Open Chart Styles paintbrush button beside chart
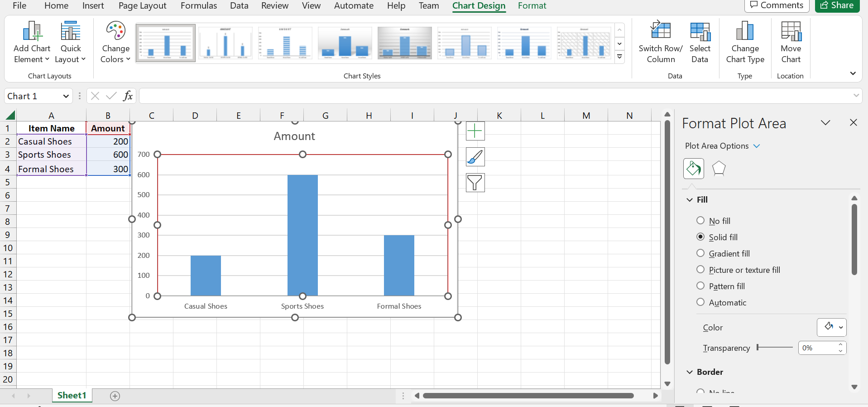Viewport: 868px width, 407px height. [475, 157]
